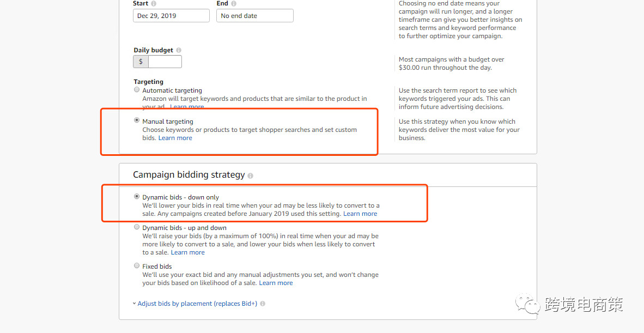Open the End date picker field
Screen dimensions: 644x333
pos(254,16)
